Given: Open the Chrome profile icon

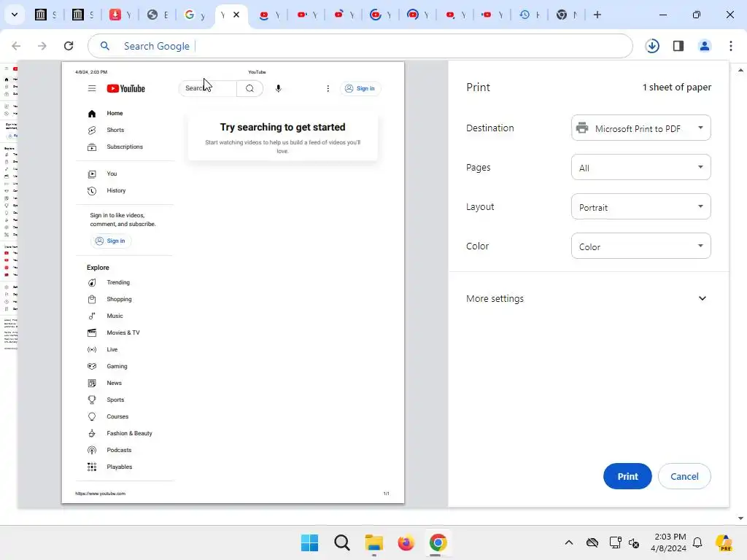Looking at the screenshot, I should pyautogui.click(x=704, y=46).
